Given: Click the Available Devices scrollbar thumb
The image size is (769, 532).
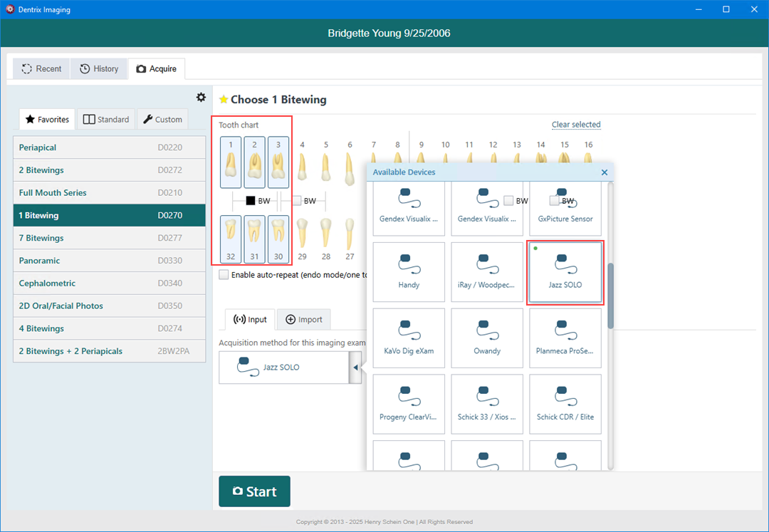Looking at the screenshot, I should point(610,296).
